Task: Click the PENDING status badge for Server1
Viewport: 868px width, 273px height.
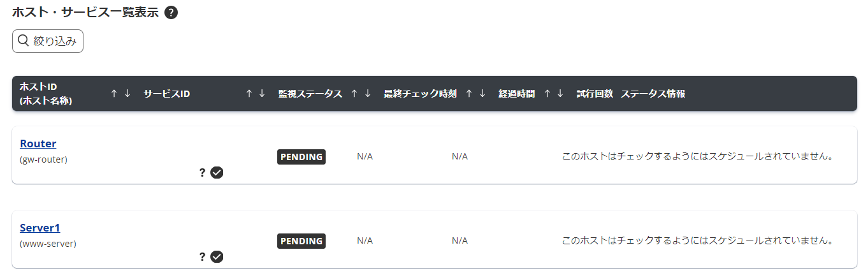Action: (301, 241)
